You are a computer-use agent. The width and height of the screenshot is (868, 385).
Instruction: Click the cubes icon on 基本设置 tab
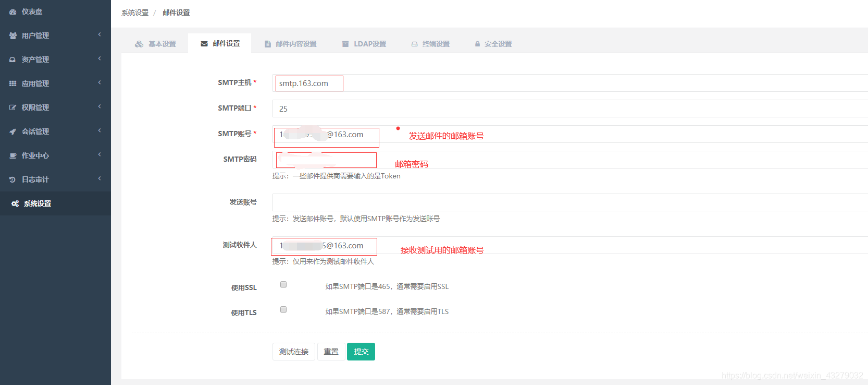(139, 44)
